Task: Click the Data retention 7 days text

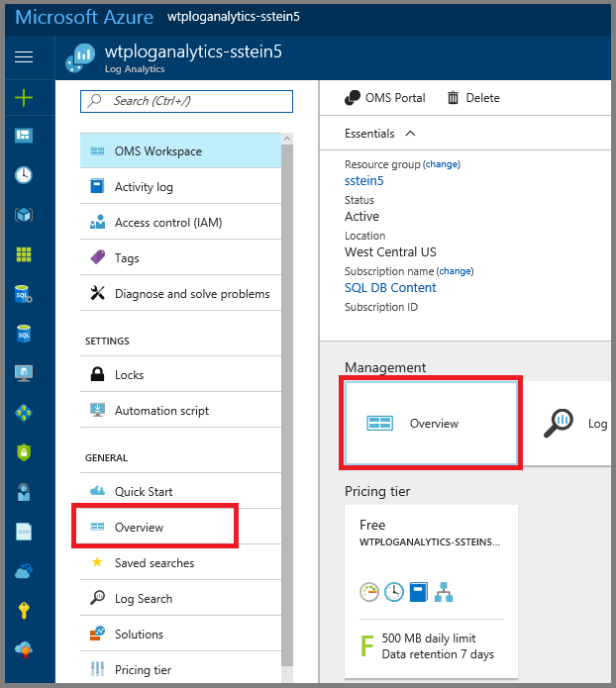Action: click(x=438, y=654)
